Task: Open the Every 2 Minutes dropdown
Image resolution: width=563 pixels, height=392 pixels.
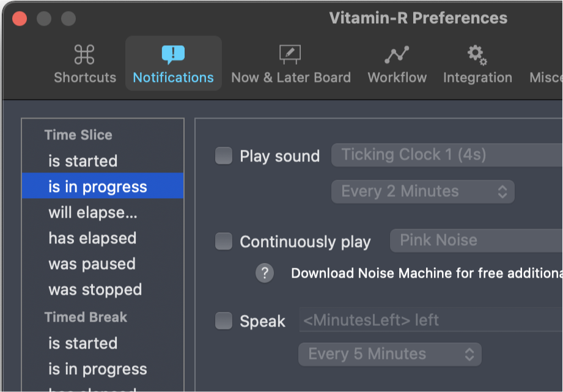Action: (x=422, y=191)
